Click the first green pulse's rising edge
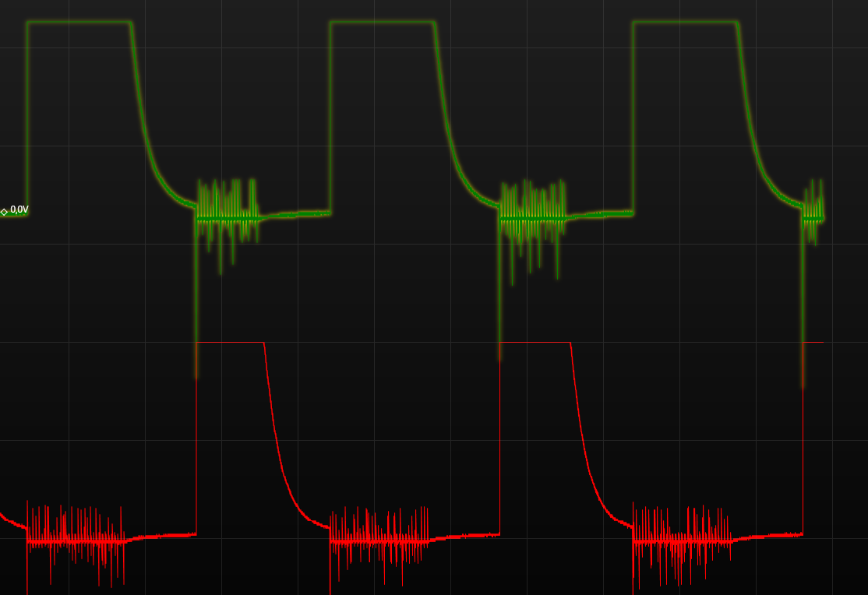 click(x=28, y=117)
